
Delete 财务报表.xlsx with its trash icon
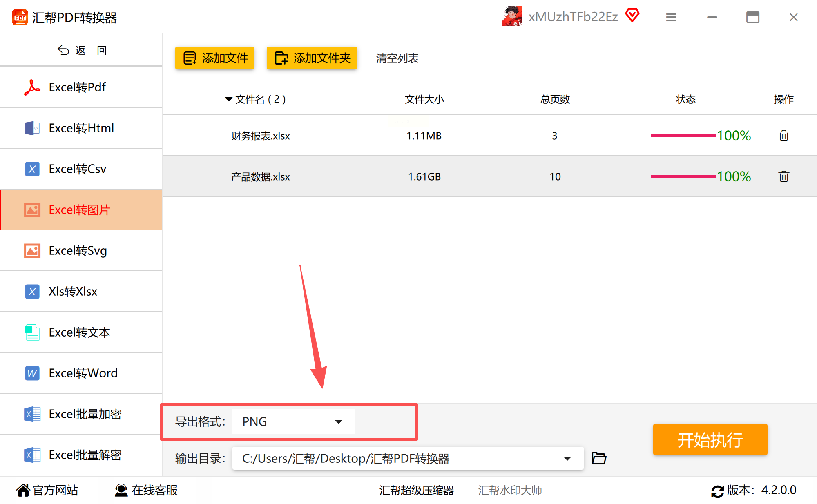pyautogui.click(x=784, y=136)
